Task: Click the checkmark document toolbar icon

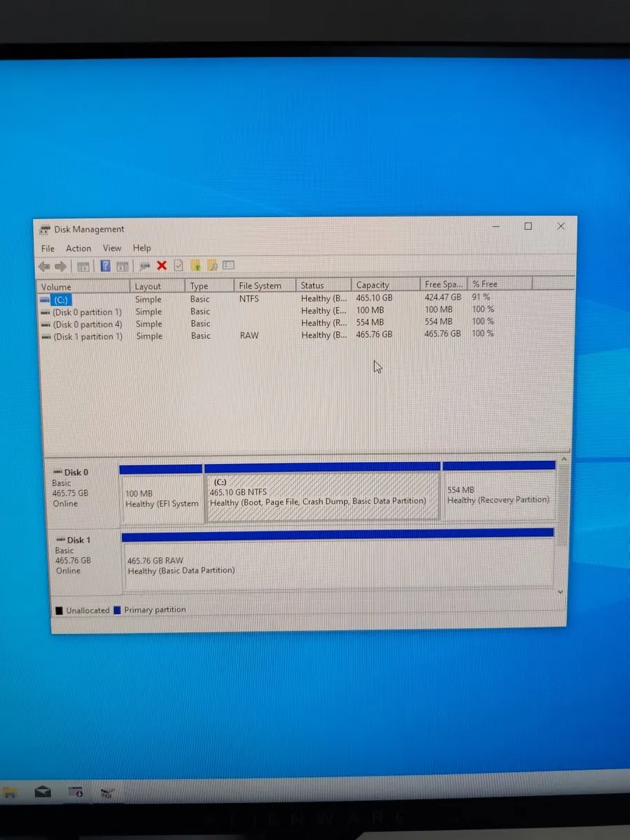Action: click(x=178, y=266)
